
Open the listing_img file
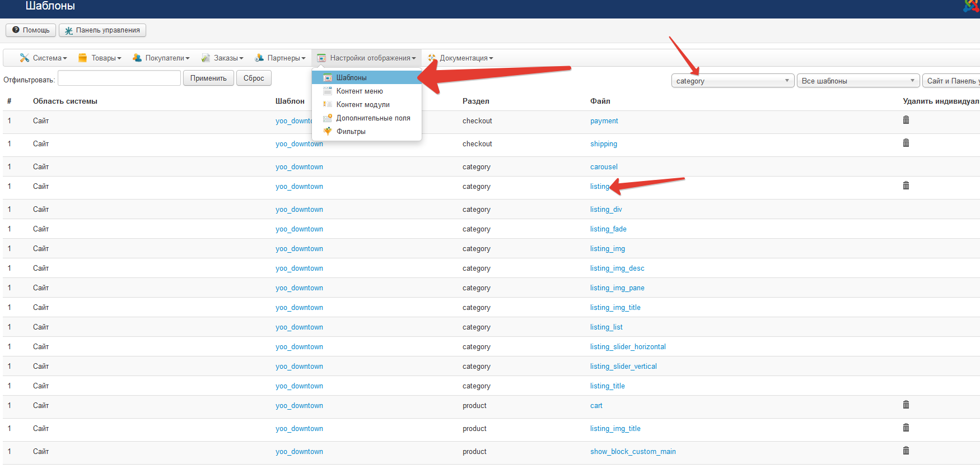[608, 249]
